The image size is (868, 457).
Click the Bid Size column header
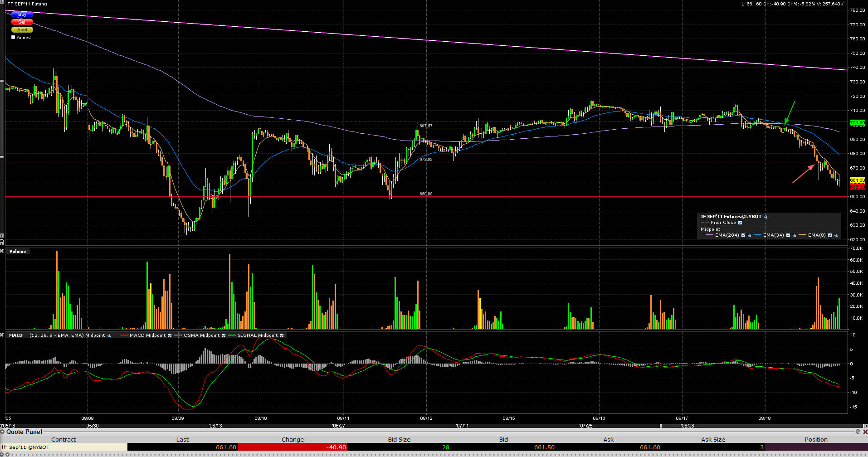coord(399,439)
